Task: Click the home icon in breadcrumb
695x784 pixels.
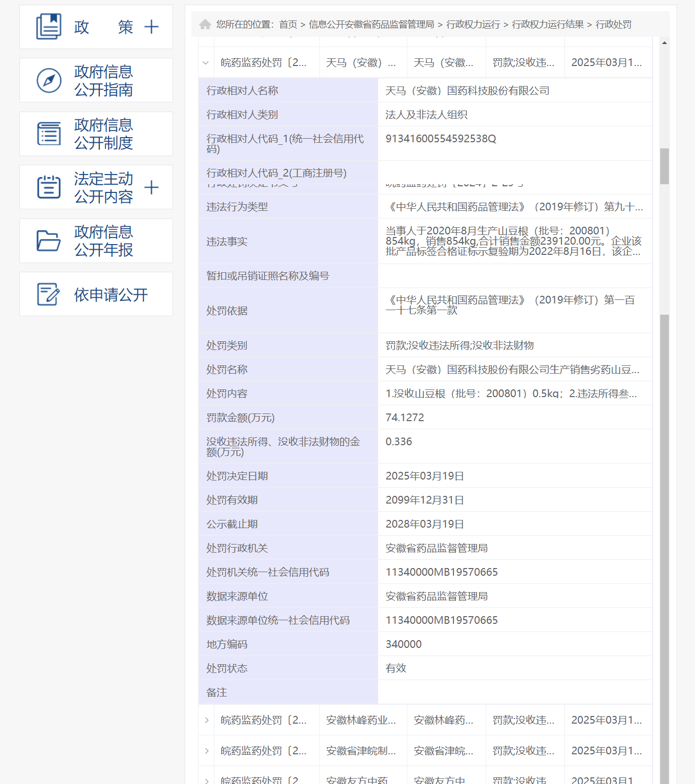Action: (x=205, y=24)
